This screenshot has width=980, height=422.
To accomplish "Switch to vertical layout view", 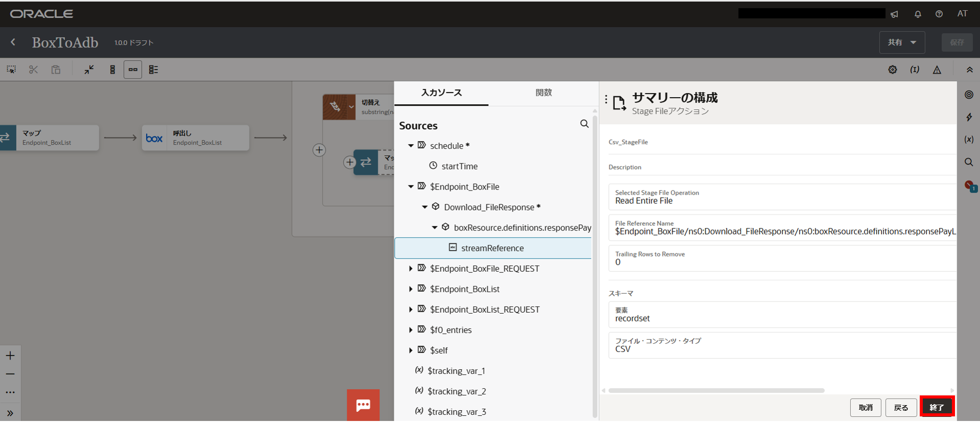I will [112, 69].
